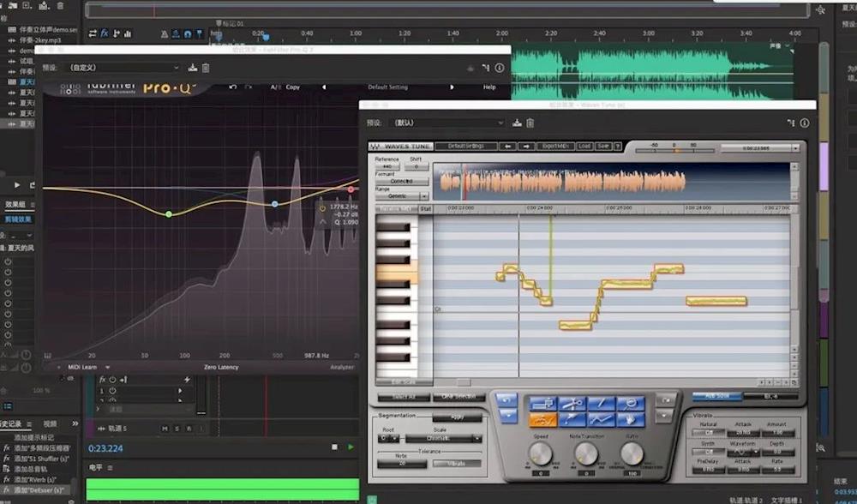Toggle snapping magnet icon in timeline toolbar
The height and width of the screenshot is (504, 857).
[x=188, y=34]
